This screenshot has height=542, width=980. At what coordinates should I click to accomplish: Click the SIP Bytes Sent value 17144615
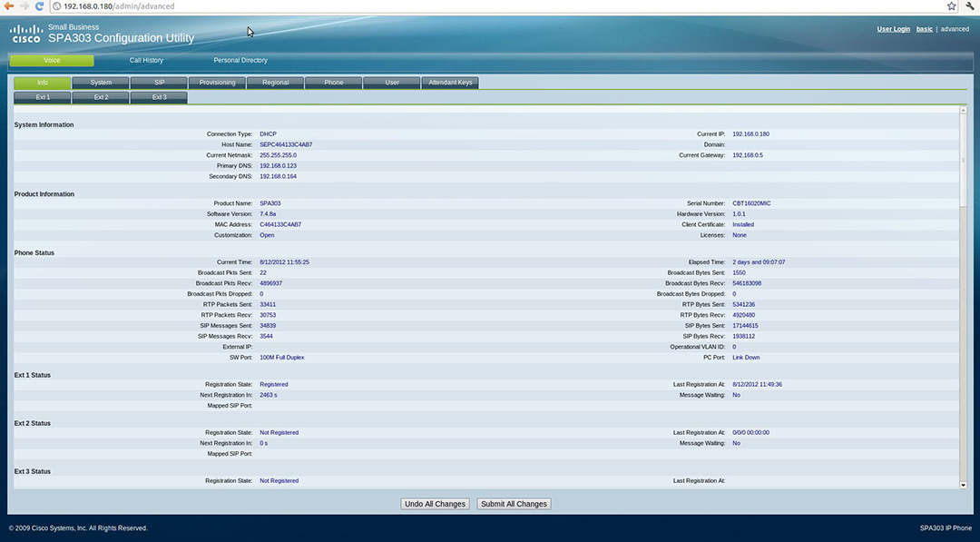(745, 326)
